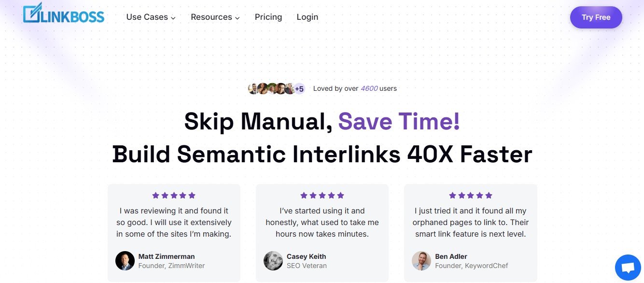644x283 pixels.
Task: Expand the Resources dropdown menu
Action: coord(215,17)
